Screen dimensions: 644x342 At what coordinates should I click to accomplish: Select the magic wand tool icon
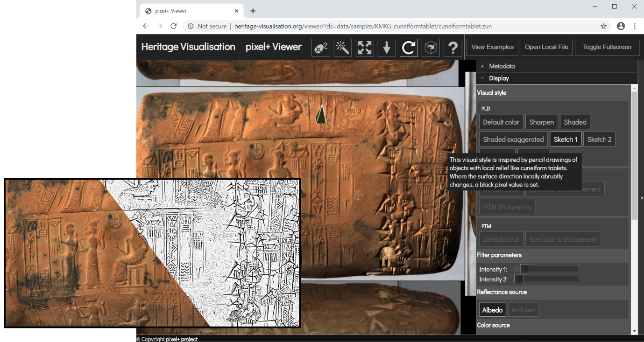coord(343,47)
